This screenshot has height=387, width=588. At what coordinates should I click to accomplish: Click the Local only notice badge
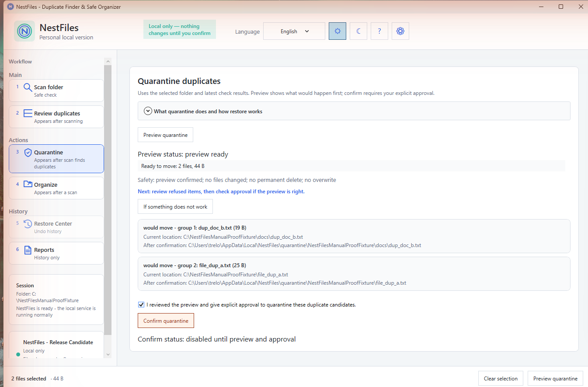180,29
